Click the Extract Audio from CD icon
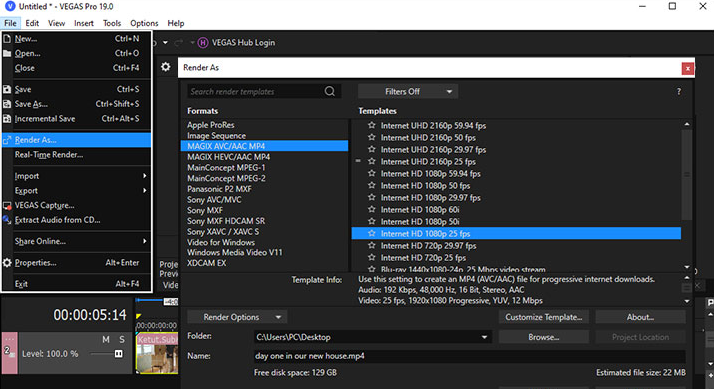Viewport: 714px width, 389px height. click(x=7, y=220)
